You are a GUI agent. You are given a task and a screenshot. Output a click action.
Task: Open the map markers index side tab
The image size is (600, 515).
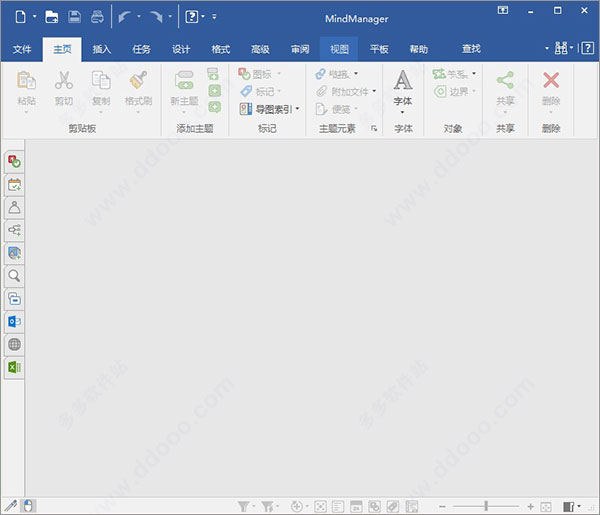click(15, 162)
